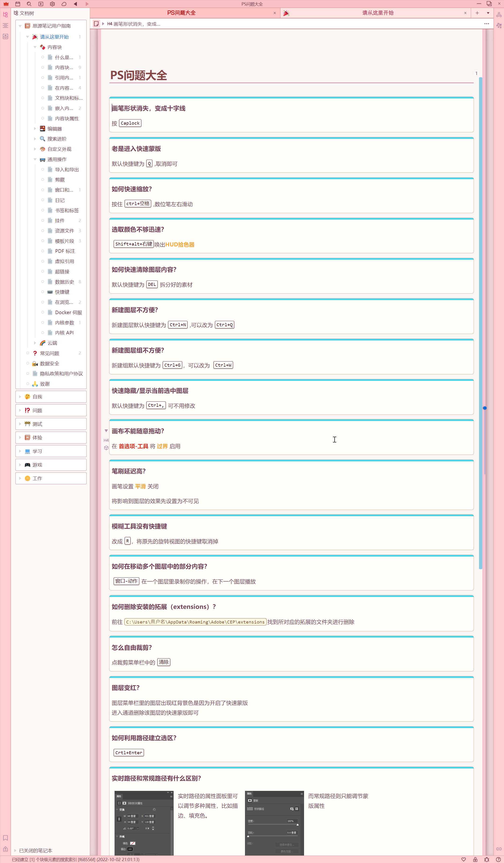
Task: Open the tab list dropdown arrow
Action: coord(488,13)
